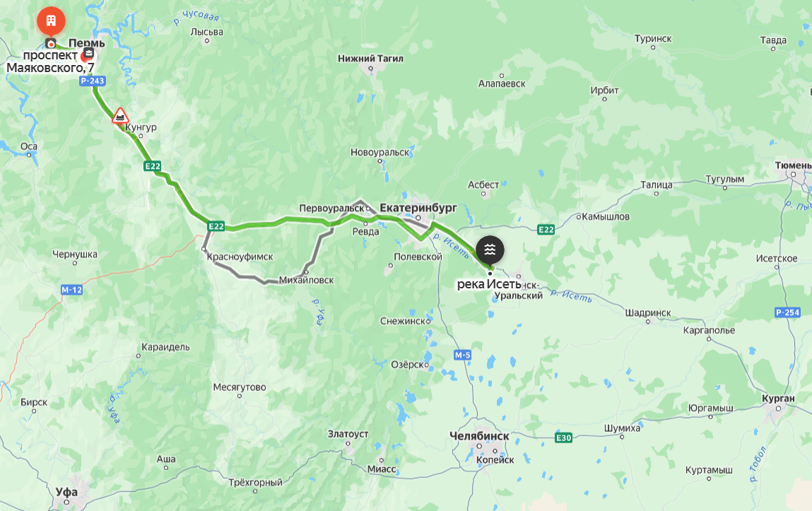Click the Нижний Тагил city label
The height and width of the screenshot is (511, 812).
pyautogui.click(x=370, y=59)
